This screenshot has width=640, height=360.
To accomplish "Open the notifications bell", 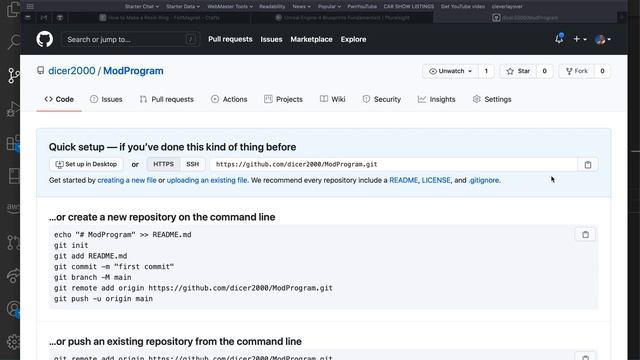I will [x=559, y=39].
